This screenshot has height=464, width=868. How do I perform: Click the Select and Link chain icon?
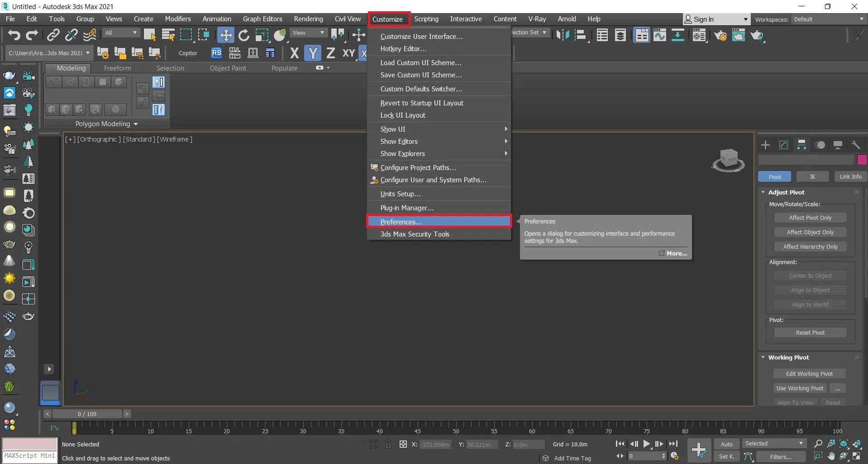tap(53, 35)
